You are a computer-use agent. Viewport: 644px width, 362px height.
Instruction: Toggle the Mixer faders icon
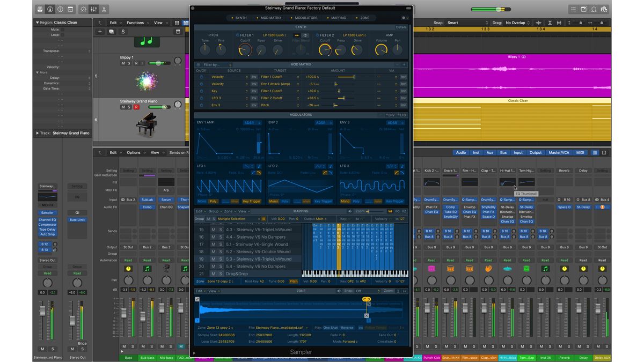93,9
